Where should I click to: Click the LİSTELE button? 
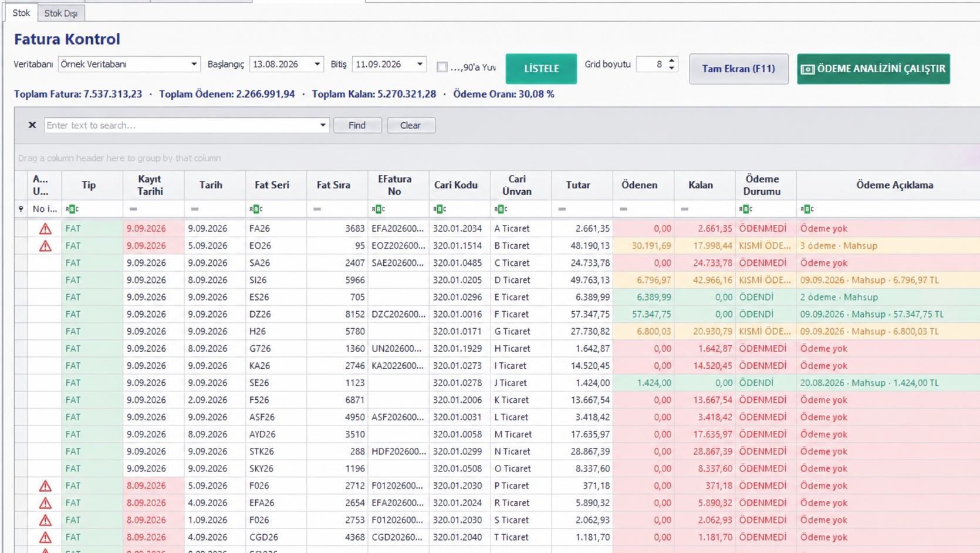click(x=541, y=69)
